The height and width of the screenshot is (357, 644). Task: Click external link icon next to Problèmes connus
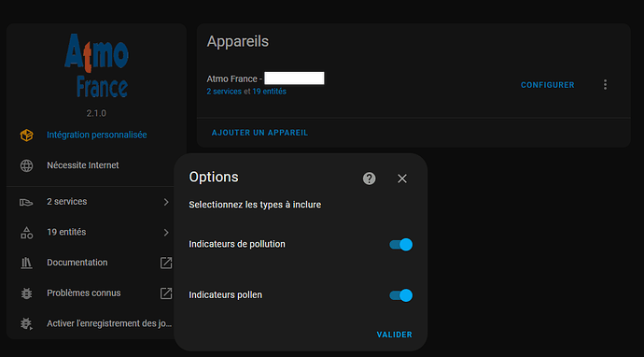pyautogui.click(x=166, y=293)
